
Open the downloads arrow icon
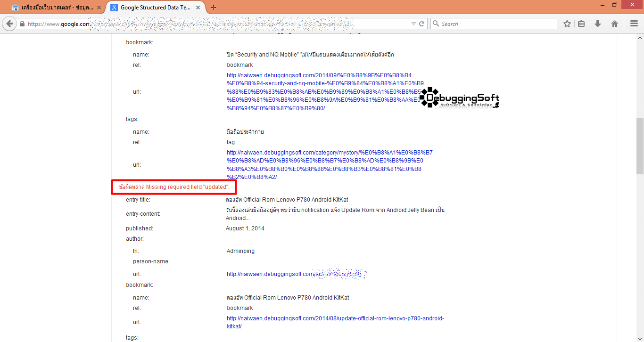(x=598, y=24)
